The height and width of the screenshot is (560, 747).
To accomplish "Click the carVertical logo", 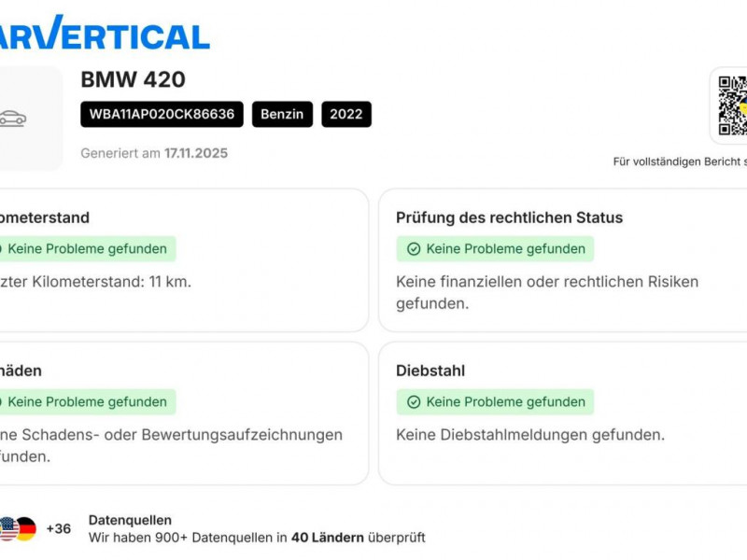I will click(103, 34).
